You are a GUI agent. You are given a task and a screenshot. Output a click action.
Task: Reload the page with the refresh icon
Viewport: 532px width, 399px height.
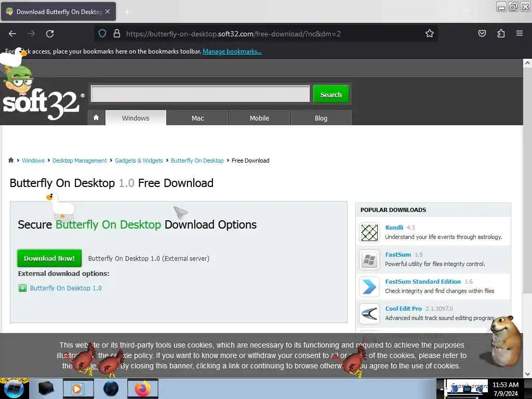[50, 34]
